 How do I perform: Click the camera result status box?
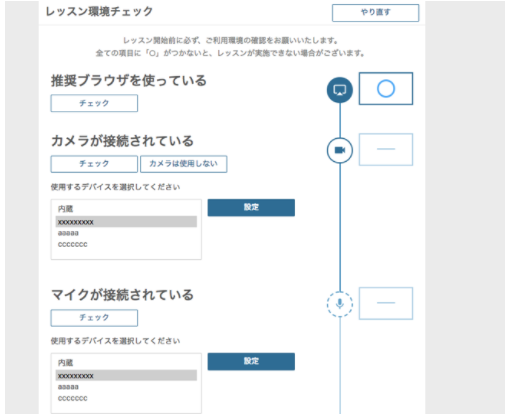point(386,149)
